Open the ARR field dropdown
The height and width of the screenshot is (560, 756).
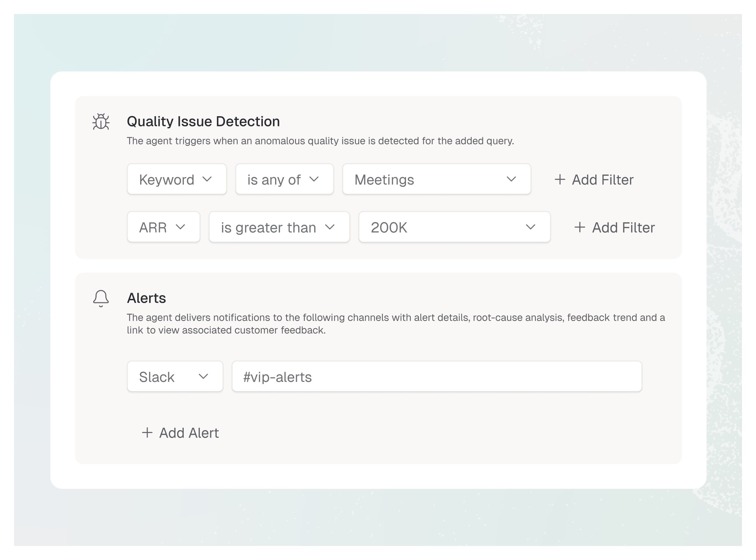click(163, 227)
